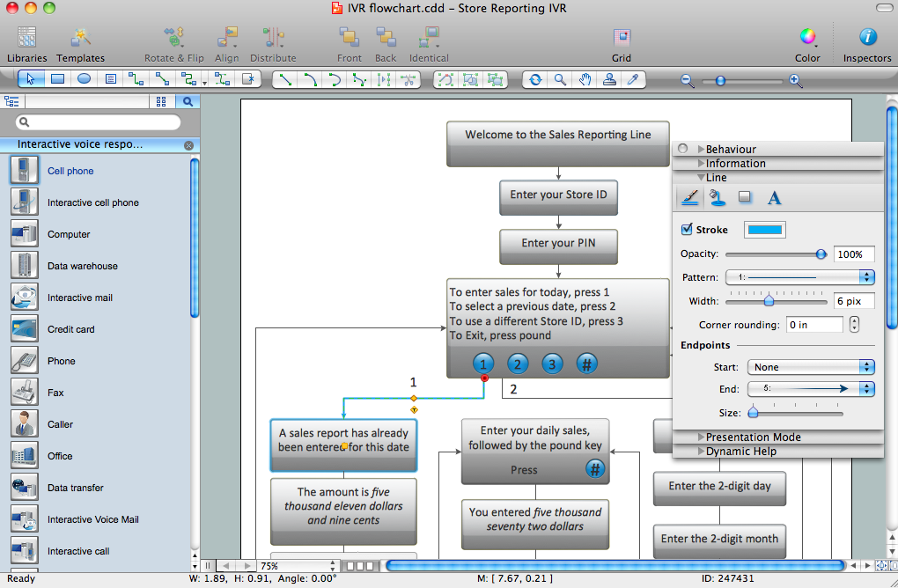Click the Enter your Store ID shape

click(x=558, y=197)
